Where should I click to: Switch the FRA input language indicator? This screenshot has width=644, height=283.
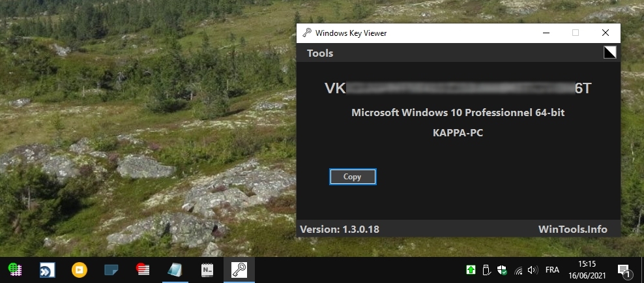click(x=552, y=270)
